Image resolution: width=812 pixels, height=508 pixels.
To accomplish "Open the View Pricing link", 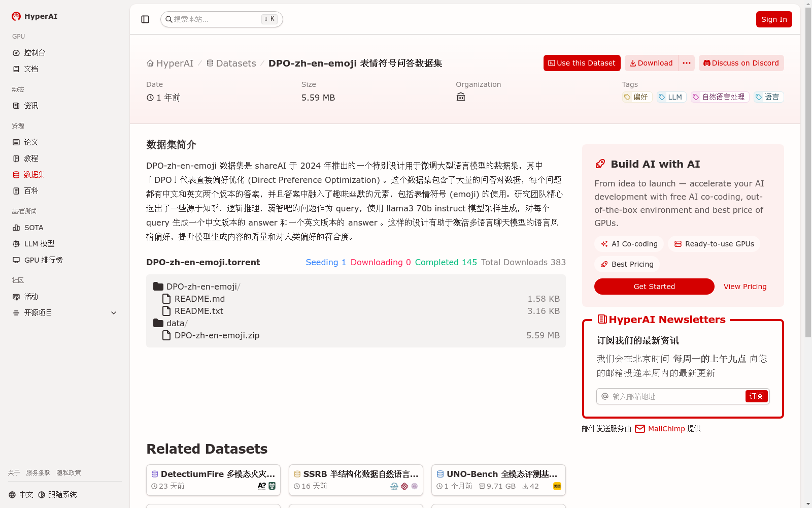I will click(745, 287).
